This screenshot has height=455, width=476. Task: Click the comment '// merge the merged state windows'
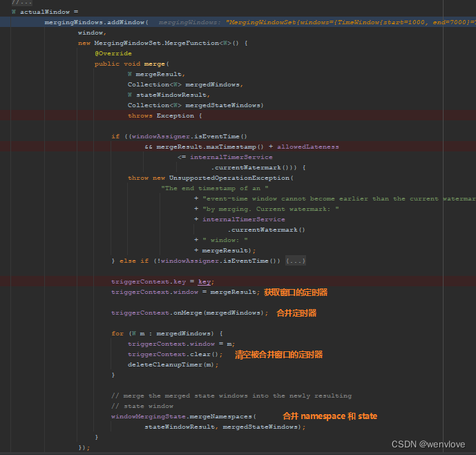pos(231,396)
